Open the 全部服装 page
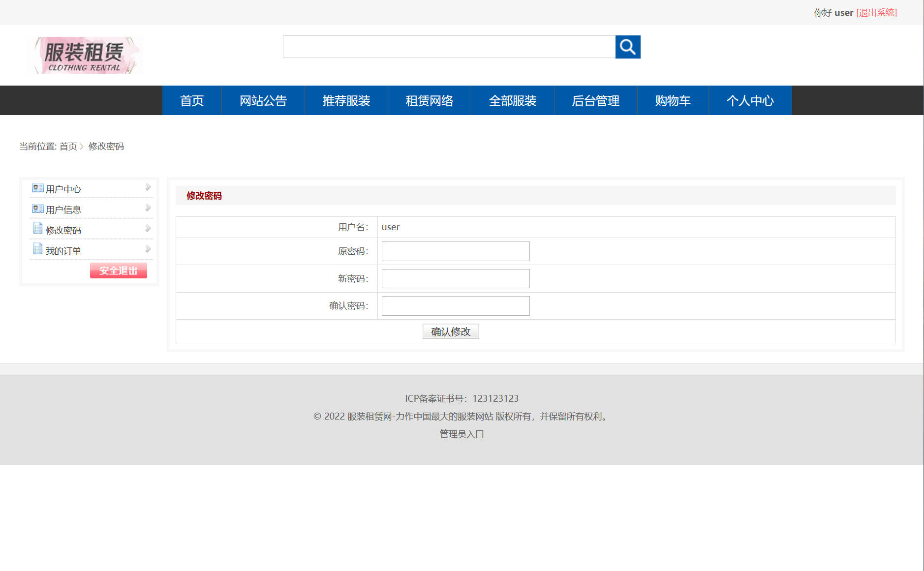The width and height of the screenshot is (924, 571). [513, 100]
